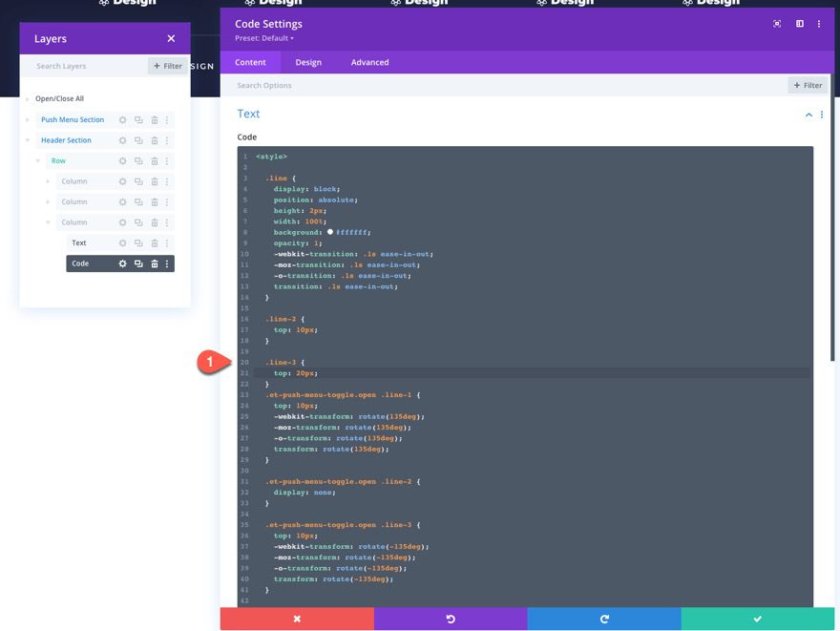The image size is (840, 631).
Task: Collapse the Row layer tree
Action: point(38,160)
